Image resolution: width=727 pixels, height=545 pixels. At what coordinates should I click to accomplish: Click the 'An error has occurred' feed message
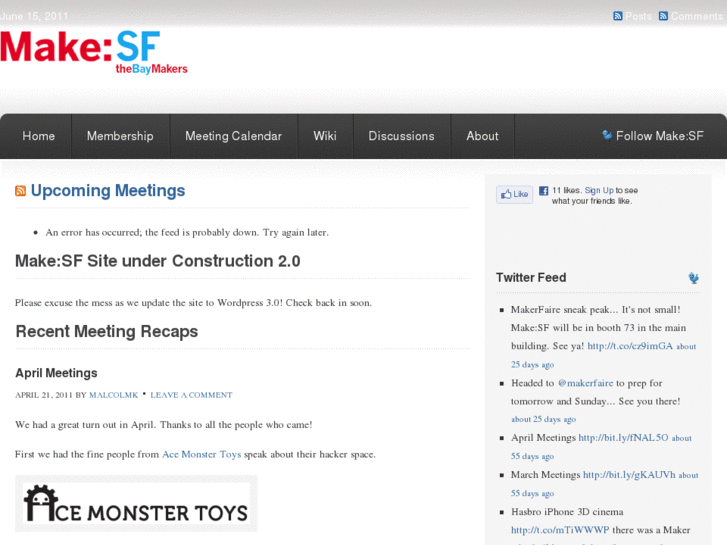[x=187, y=232]
